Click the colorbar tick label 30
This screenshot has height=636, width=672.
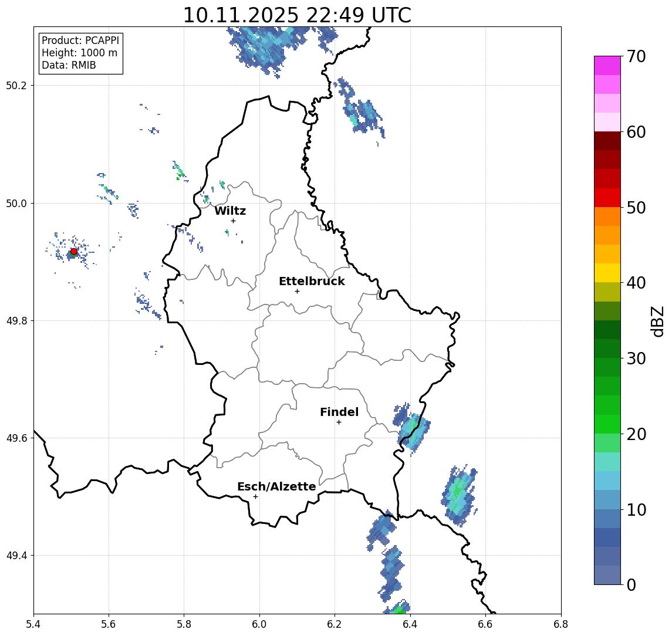[636, 358]
